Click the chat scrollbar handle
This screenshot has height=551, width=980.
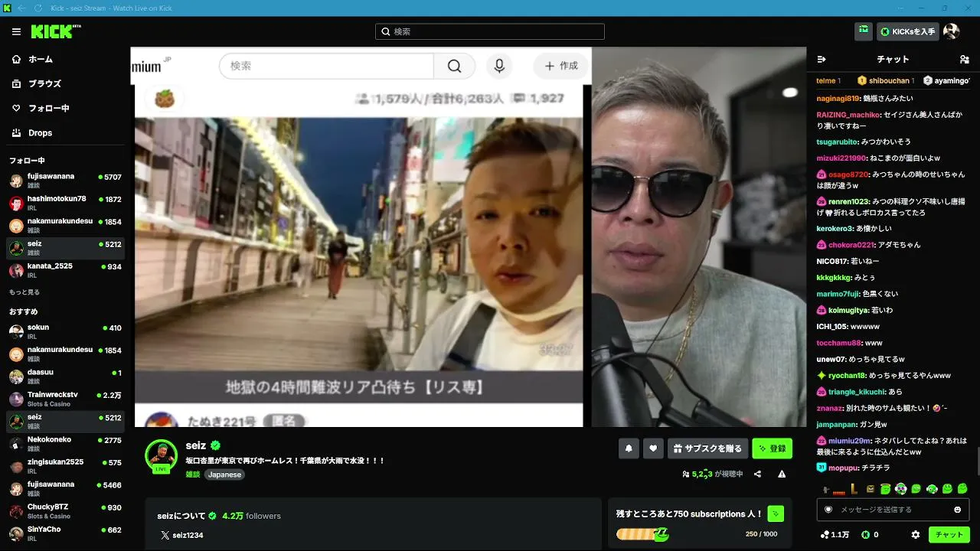tap(978, 461)
